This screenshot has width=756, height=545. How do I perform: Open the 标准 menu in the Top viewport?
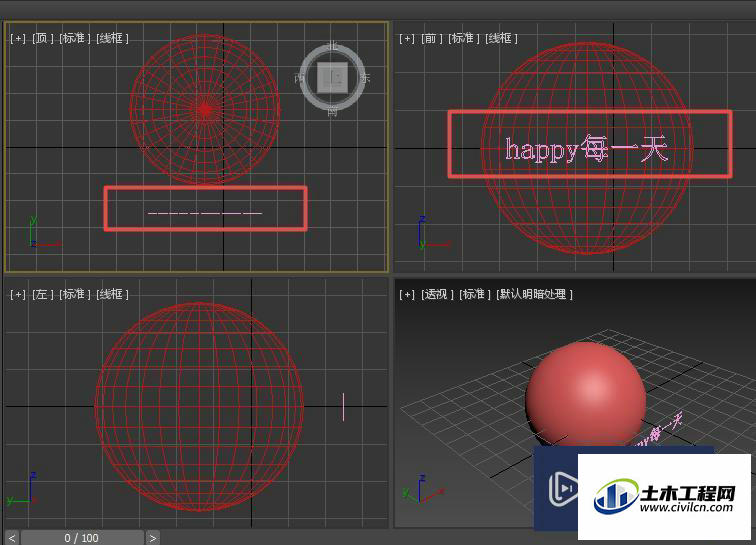tap(75, 38)
